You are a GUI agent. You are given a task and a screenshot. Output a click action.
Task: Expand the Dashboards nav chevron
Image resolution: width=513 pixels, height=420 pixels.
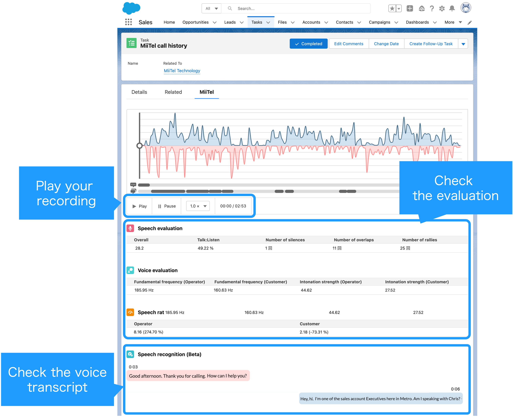pyautogui.click(x=435, y=23)
